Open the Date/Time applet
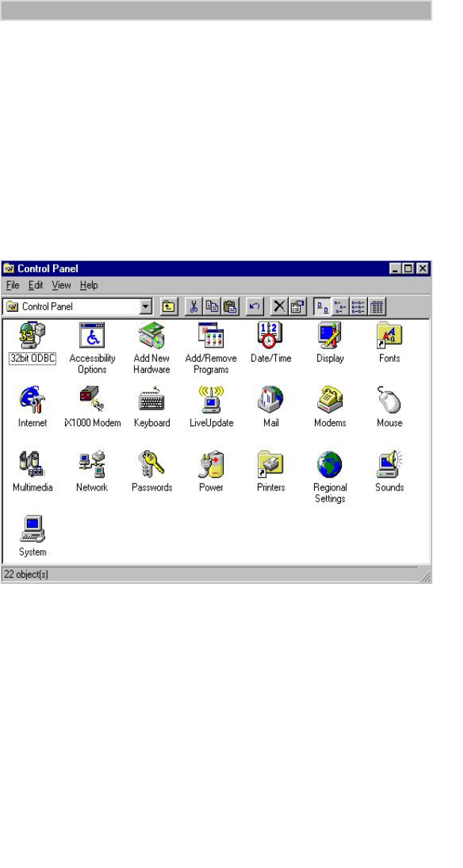The height and width of the screenshot is (868, 463). pyautogui.click(x=270, y=336)
